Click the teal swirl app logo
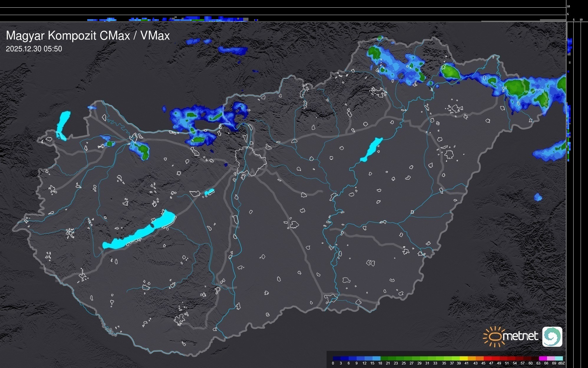 (x=552, y=336)
